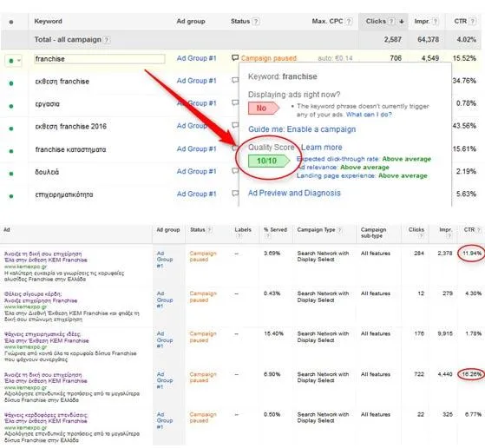The image size is (485, 448).
Task: Open status dropdown for franchise keyword
Action: [13, 61]
